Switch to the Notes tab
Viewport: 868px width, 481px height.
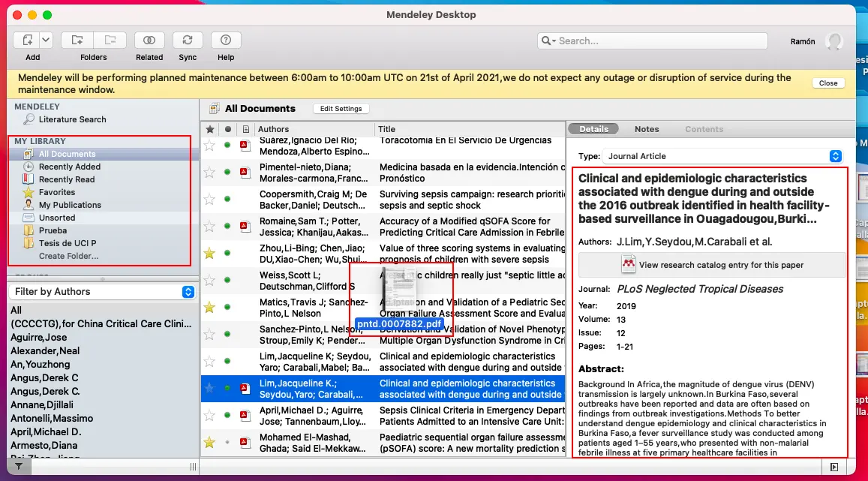click(646, 129)
